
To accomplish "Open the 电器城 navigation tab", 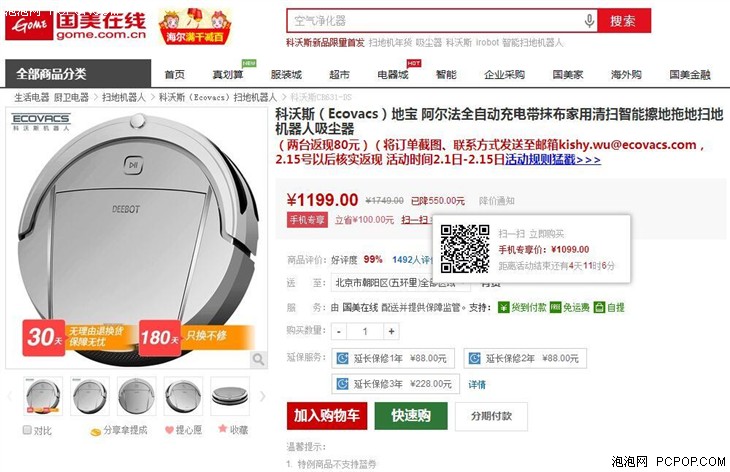I will coord(392,74).
